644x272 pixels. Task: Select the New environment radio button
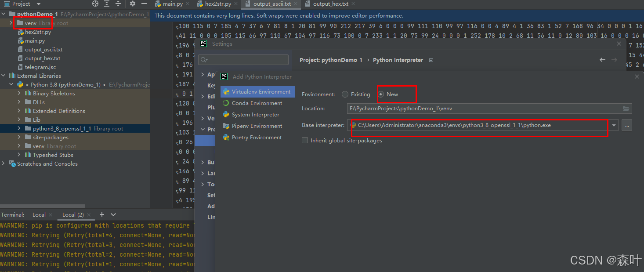(380, 94)
